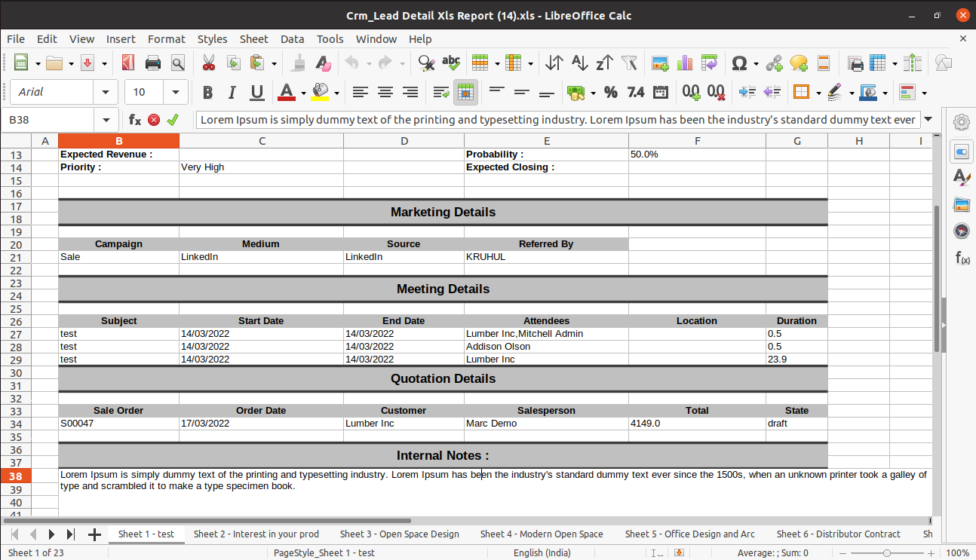Click Add Decimal Place icon
The image size is (976, 560).
[x=692, y=92]
